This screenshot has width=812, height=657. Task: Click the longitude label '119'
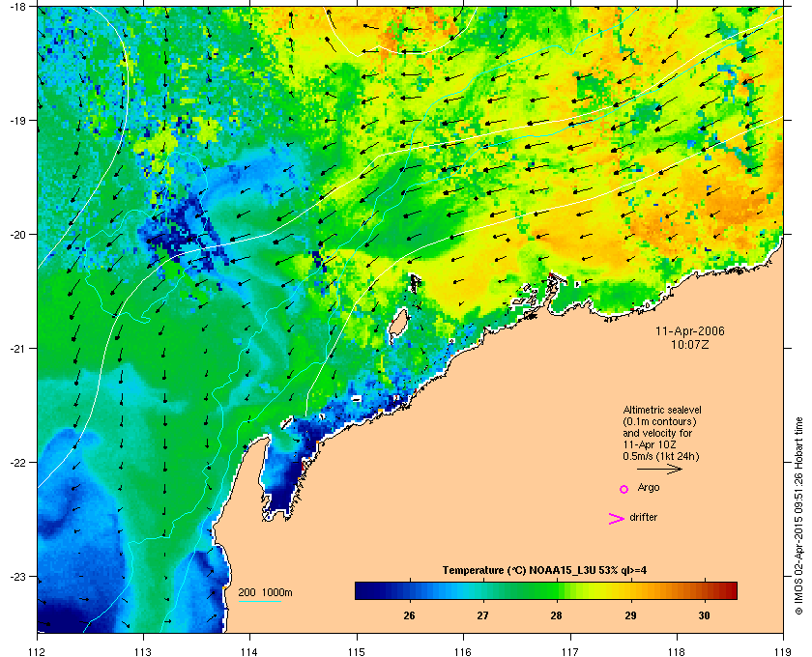click(783, 652)
